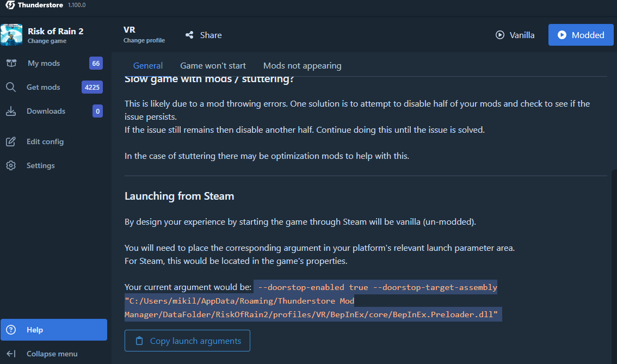Click Change profile under VR

point(144,40)
